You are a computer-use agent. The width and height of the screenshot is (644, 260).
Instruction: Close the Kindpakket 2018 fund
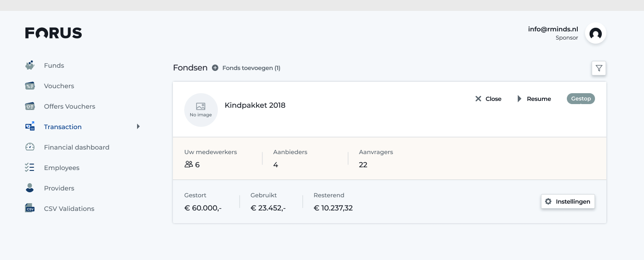(488, 99)
